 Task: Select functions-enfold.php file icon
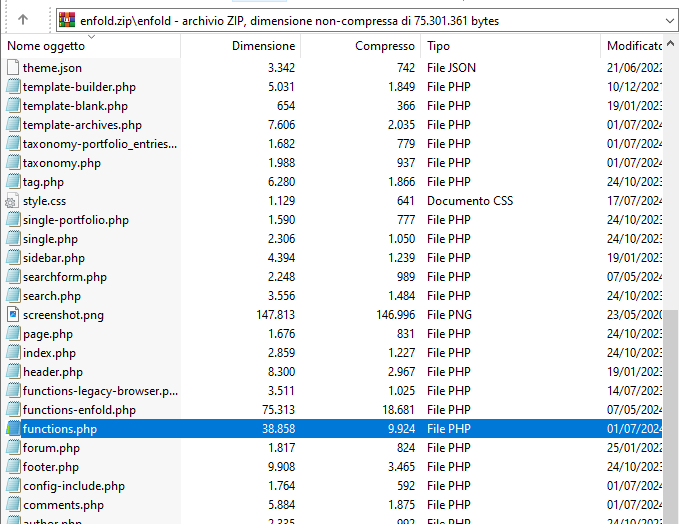click(x=13, y=410)
